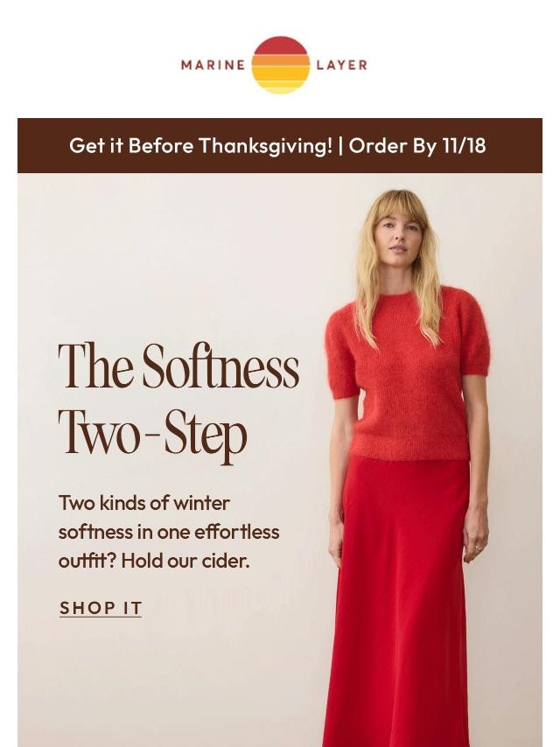This screenshot has width=560, height=747.
Task: Click "Get it Before Thanksgiving!" text
Action: (x=200, y=146)
